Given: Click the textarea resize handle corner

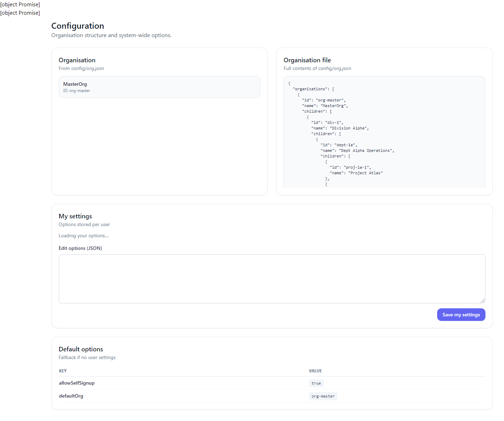Looking at the screenshot, I should pyautogui.click(x=483, y=300).
